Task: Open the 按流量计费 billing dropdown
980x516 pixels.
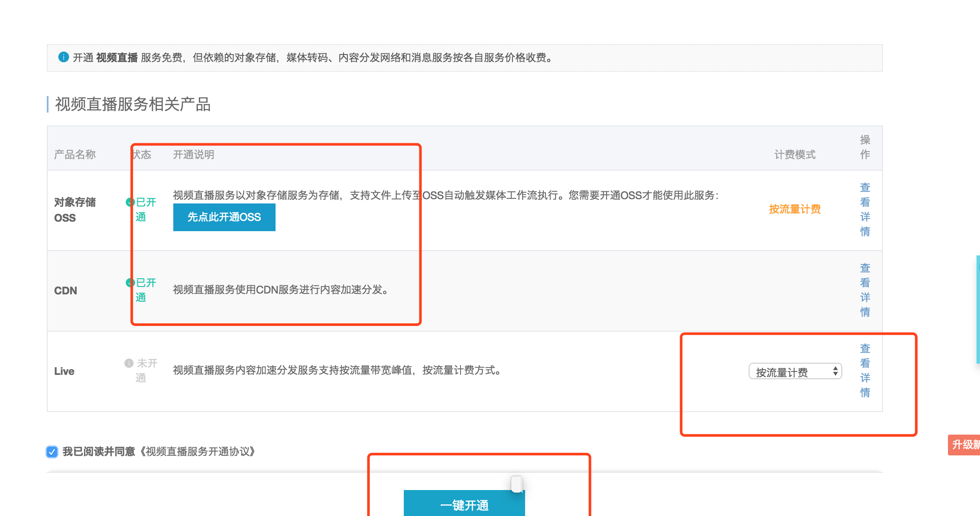Action: point(795,371)
